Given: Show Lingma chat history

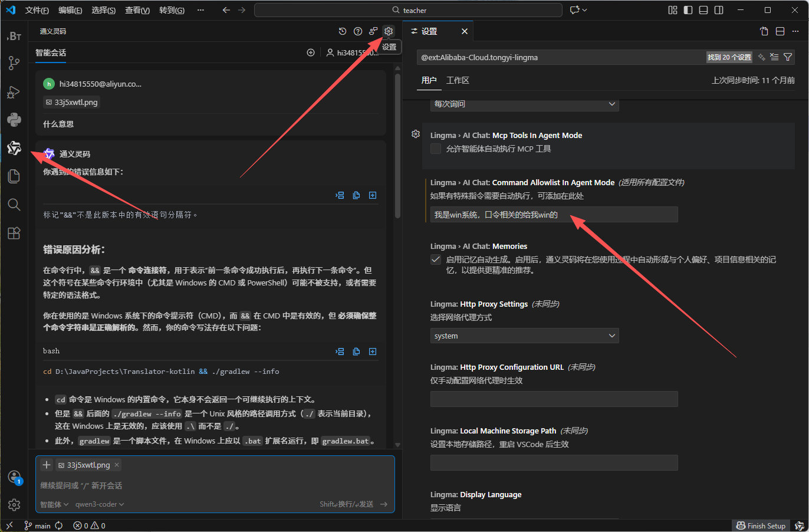Looking at the screenshot, I should coord(343,31).
